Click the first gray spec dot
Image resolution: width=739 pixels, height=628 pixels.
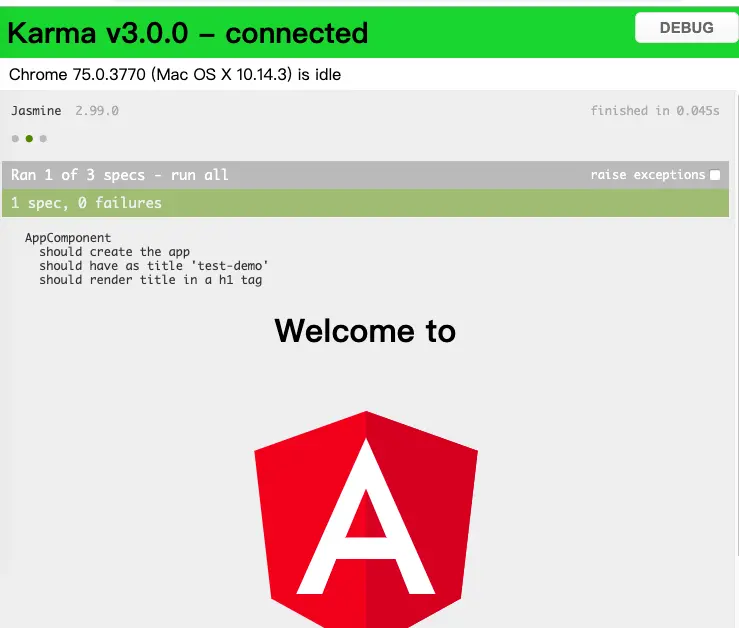click(15, 139)
